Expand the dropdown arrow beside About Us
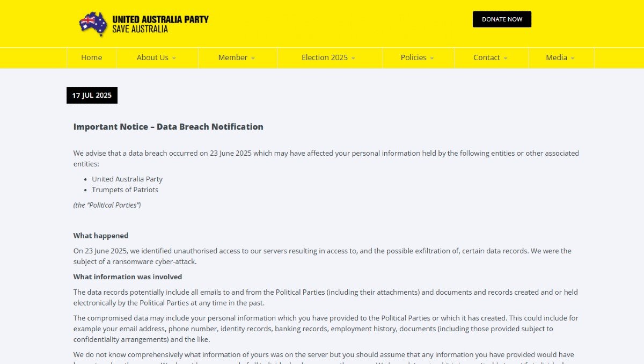 tap(174, 59)
